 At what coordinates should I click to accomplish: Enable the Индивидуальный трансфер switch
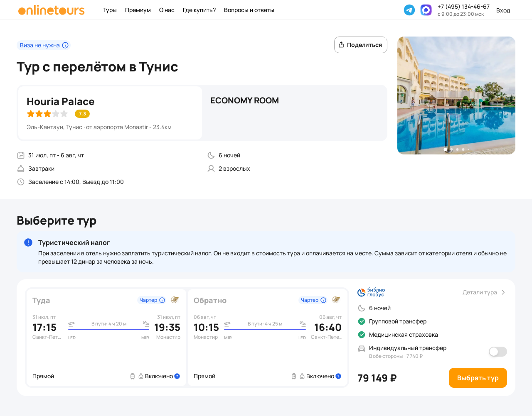pos(498,352)
